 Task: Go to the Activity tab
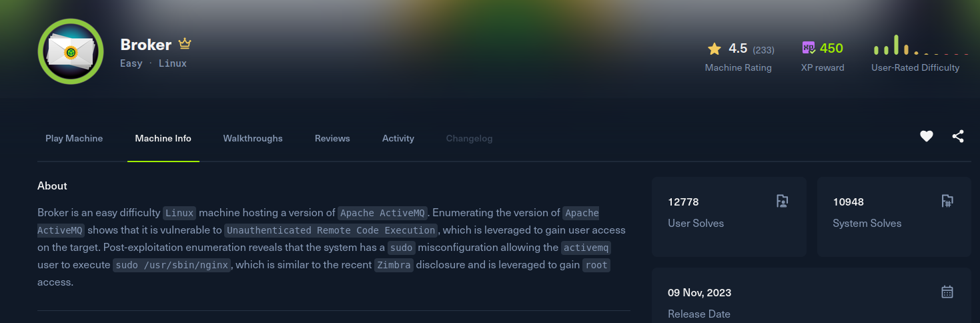398,138
